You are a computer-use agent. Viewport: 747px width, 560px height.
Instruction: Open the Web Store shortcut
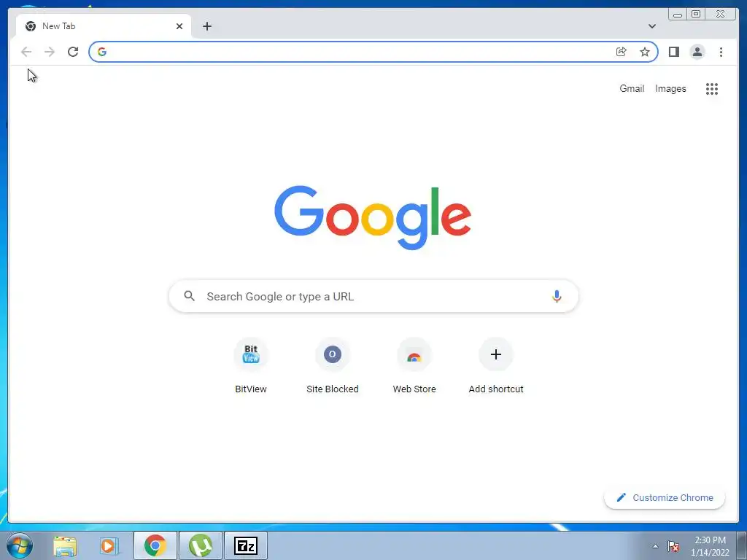pyautogui.click(x=414, y=366)
